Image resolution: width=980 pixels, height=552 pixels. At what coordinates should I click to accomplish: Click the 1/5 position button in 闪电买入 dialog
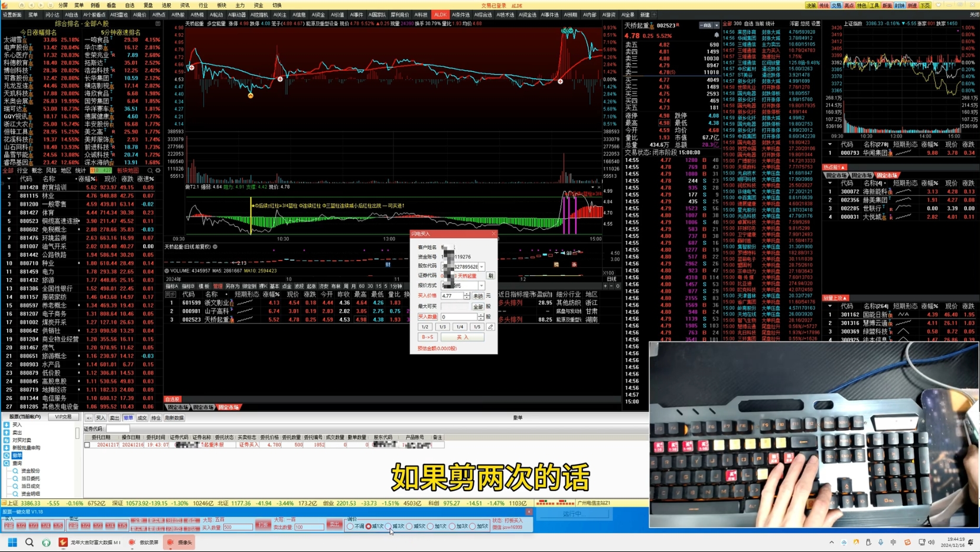[x=476, y=327]
